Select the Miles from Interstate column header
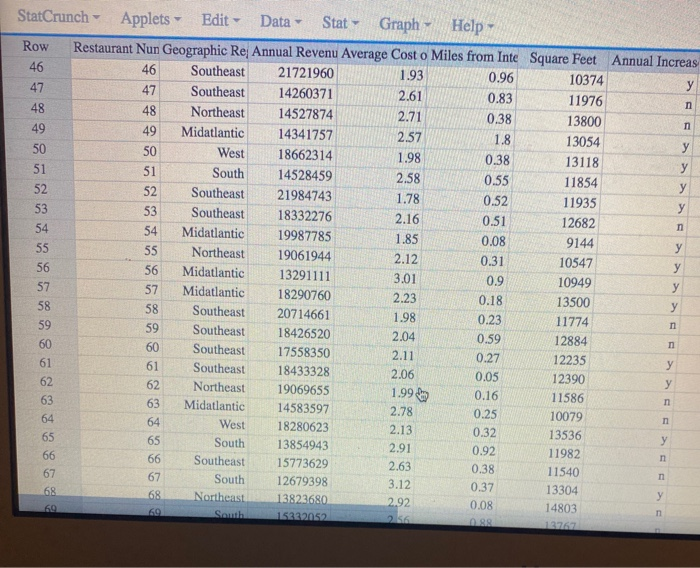Viewport: 700px width, 568px height. (x=474, y=57)
